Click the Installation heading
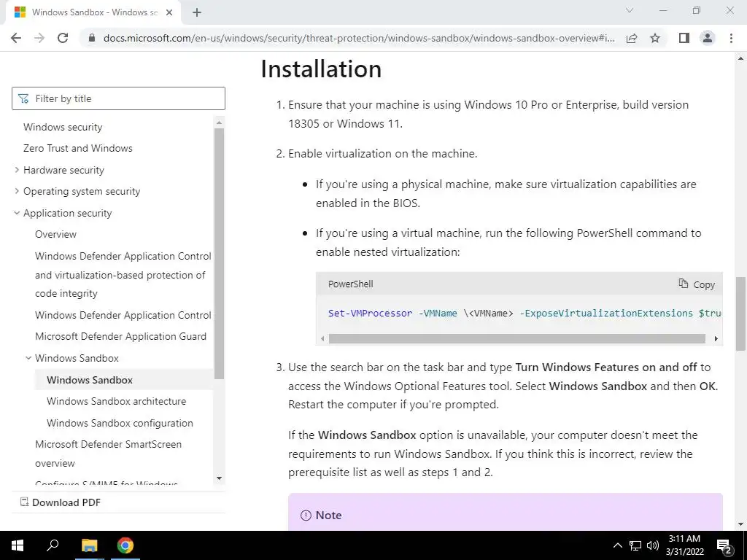Screen dimensions: 747x560 point(321,69)
